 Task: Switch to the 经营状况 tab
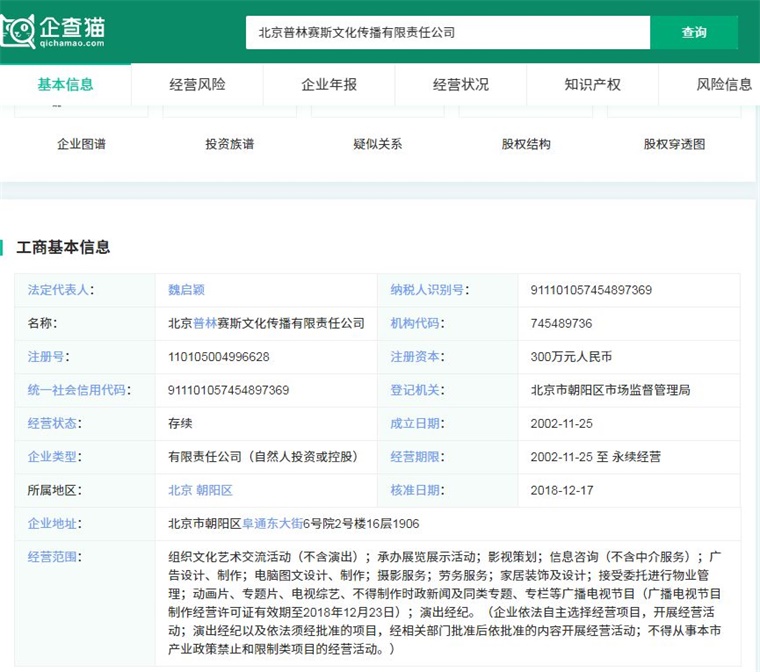pos(461,84)
